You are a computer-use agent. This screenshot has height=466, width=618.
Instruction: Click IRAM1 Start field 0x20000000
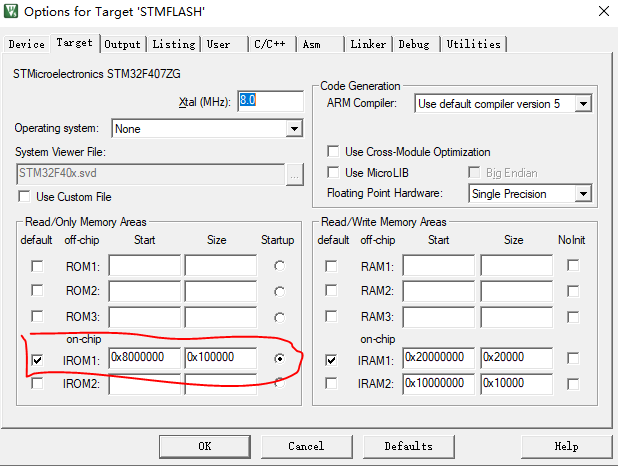(x=439, y=358)
